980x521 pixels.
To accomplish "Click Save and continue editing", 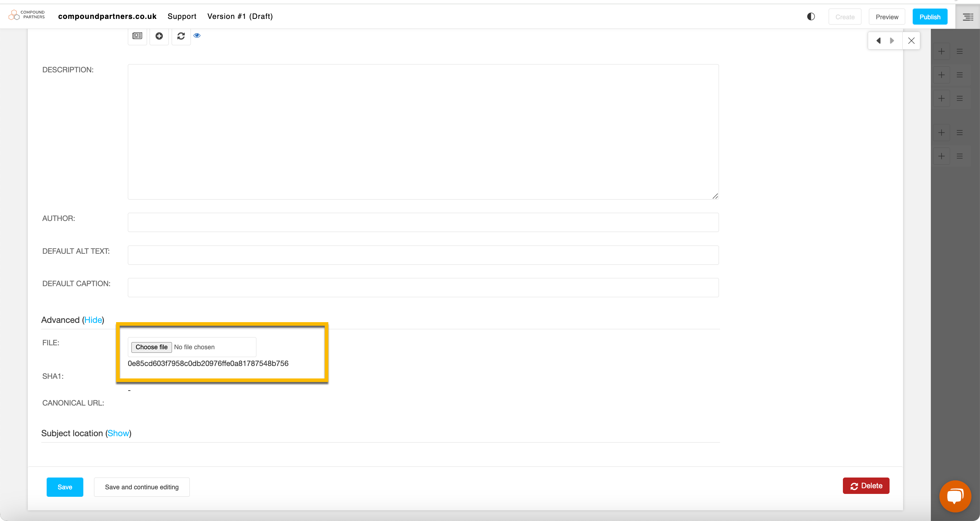I will click(141, 487).
